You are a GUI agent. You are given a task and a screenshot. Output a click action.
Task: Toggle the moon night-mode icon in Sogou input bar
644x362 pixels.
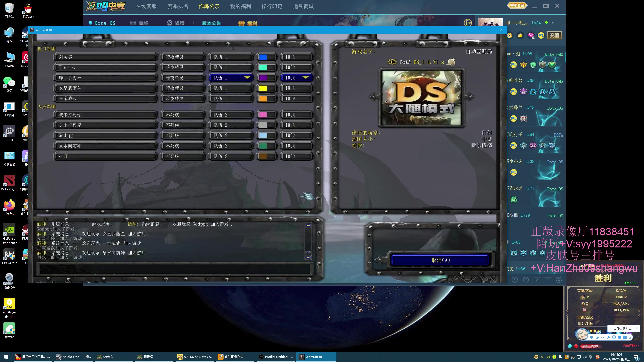pos(597,337)
